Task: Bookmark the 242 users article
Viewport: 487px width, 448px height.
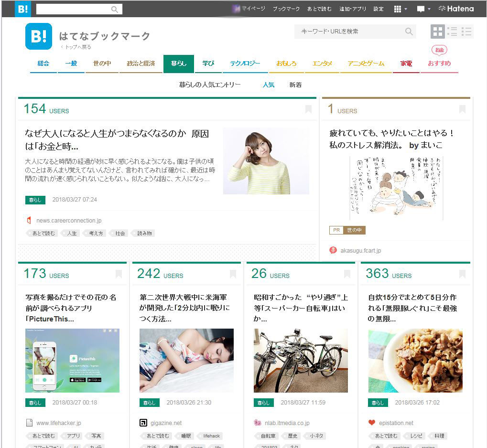Action: [x=233, y=274]
